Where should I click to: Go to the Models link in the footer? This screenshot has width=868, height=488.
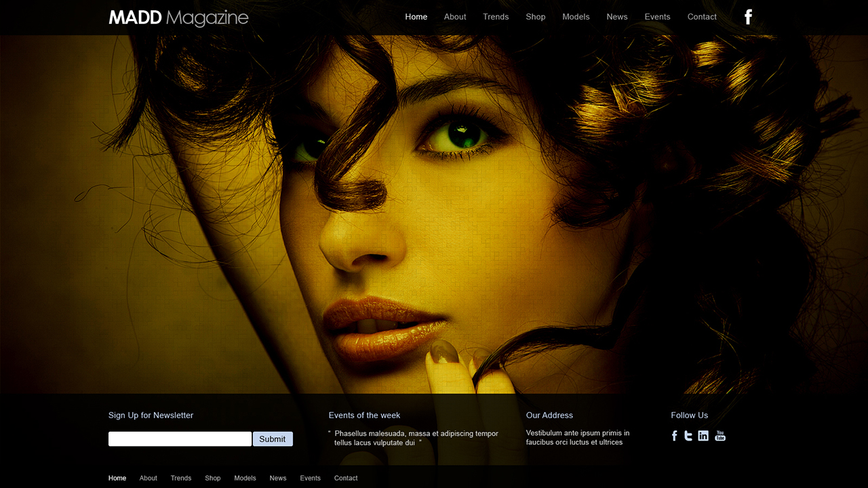click(245, 479)
